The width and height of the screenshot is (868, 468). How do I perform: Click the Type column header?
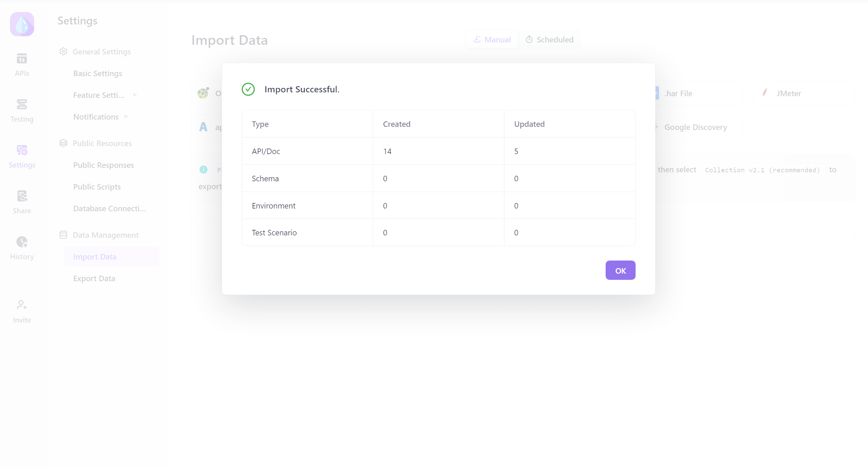[x=260, y=124]
